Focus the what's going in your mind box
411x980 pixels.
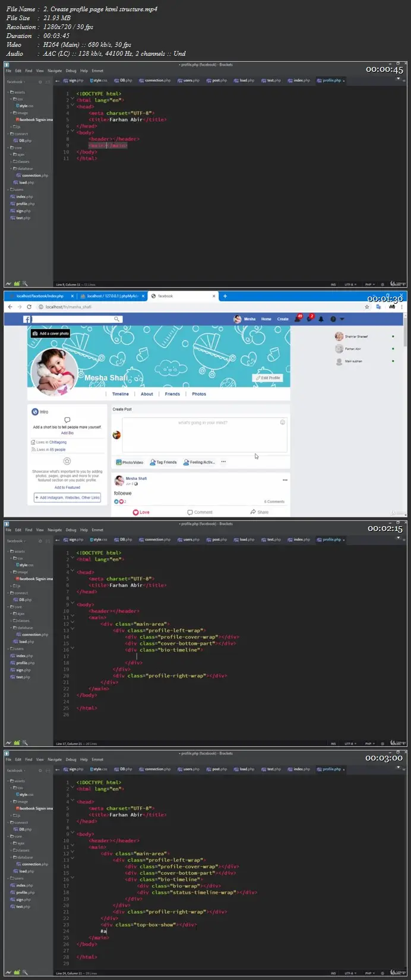[204, 435]
